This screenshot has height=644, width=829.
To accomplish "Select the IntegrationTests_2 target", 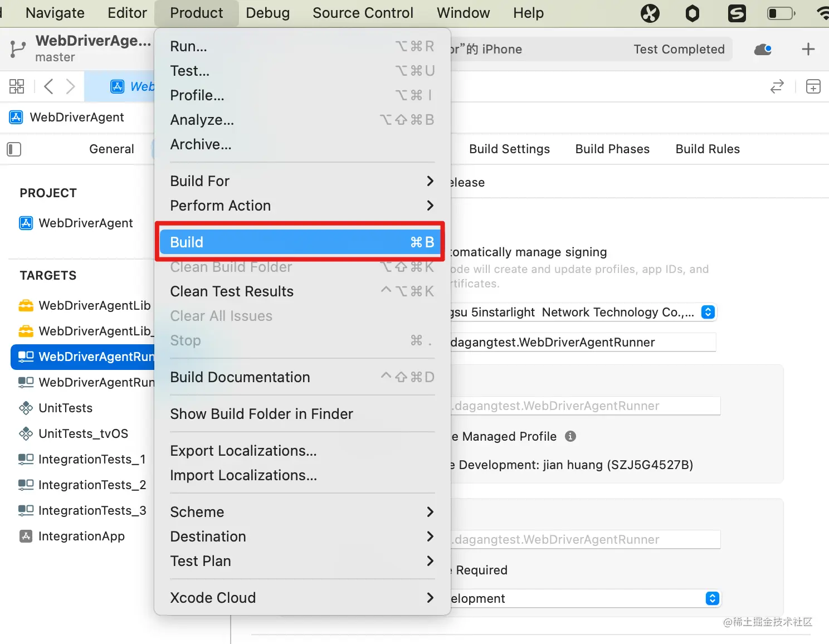I will (82, 485).
